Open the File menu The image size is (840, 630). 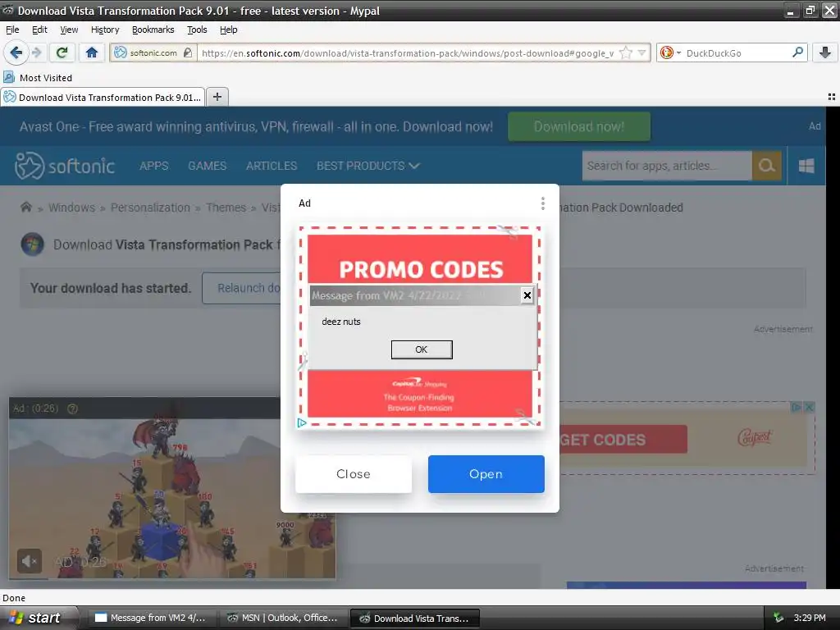(12, 30)
